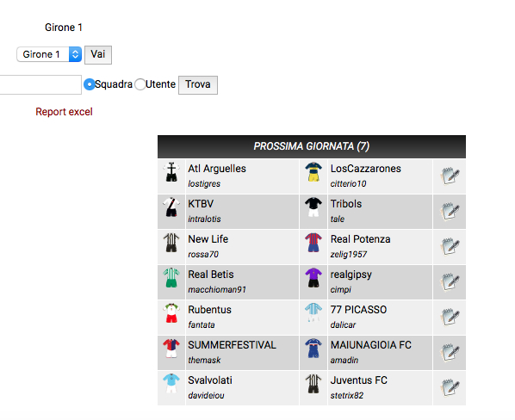Open the MAIUNAGIOIA FC team name
Image resolution: width=515 pixels, height=420 pixels.
[x=371, y=345]
